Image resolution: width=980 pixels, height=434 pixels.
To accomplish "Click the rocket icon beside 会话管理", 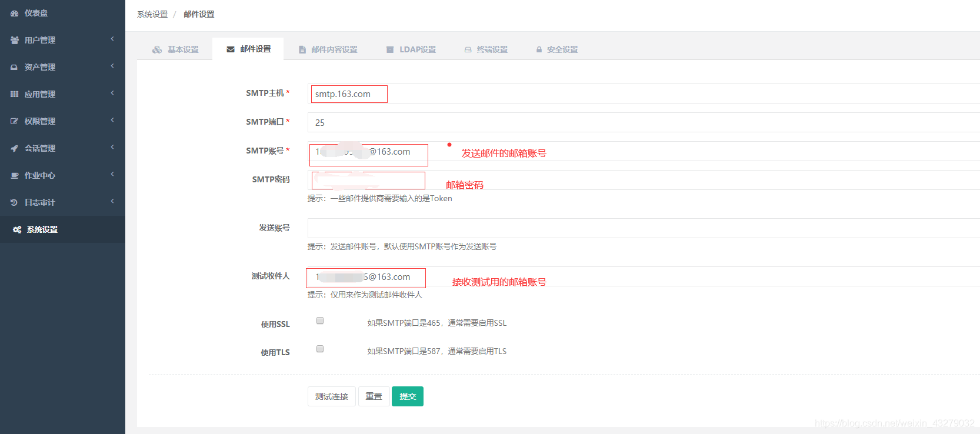I will pyautogui.click(x=14, y=149).
